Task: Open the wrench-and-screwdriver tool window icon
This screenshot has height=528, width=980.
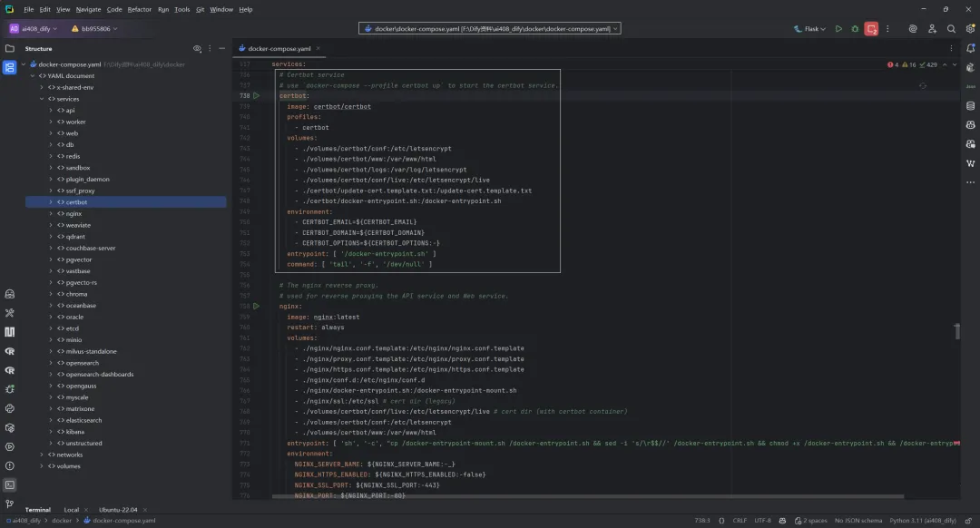Action: (x=9, y=312)
